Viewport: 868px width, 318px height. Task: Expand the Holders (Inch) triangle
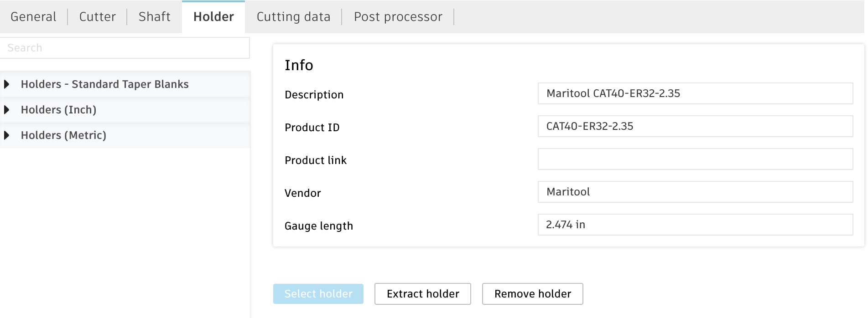7,110
